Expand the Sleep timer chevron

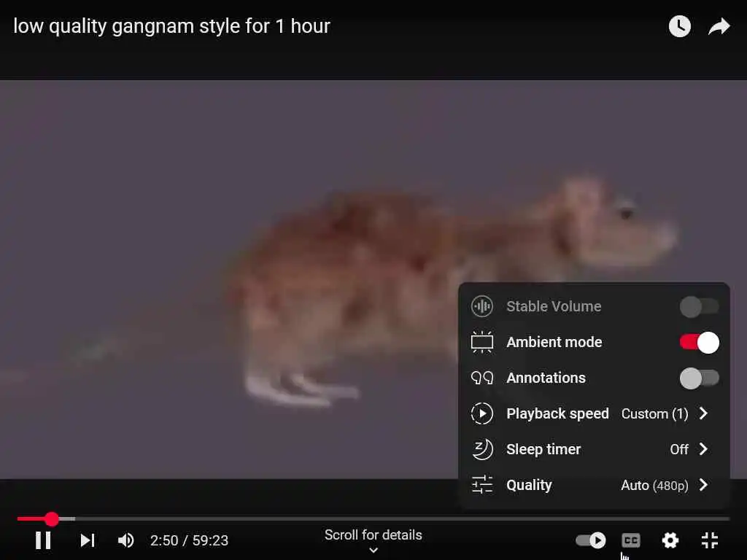pos(704,449)
